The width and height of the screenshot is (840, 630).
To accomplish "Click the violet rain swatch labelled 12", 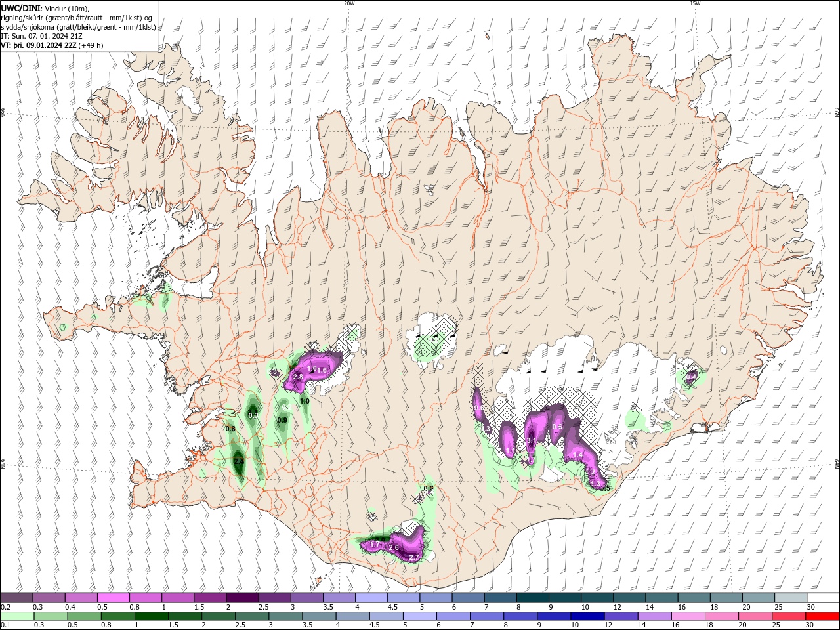I will pos(621,616).
